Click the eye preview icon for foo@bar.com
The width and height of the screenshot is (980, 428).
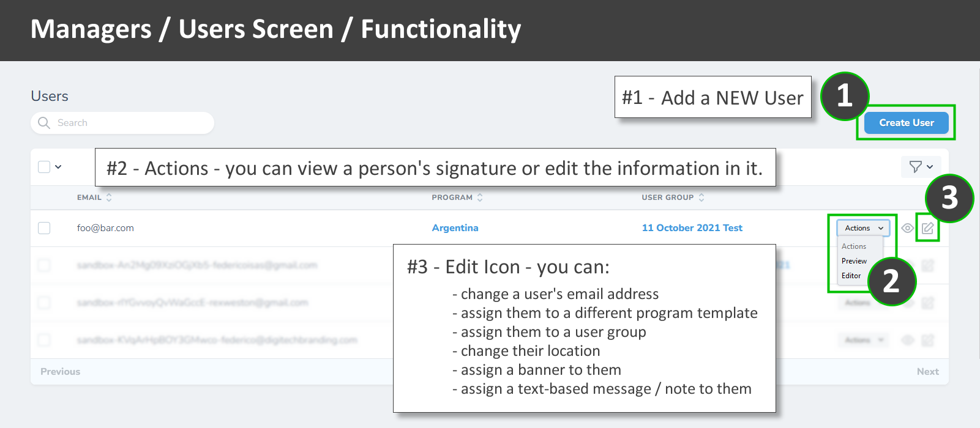click(x=908, y=228)
